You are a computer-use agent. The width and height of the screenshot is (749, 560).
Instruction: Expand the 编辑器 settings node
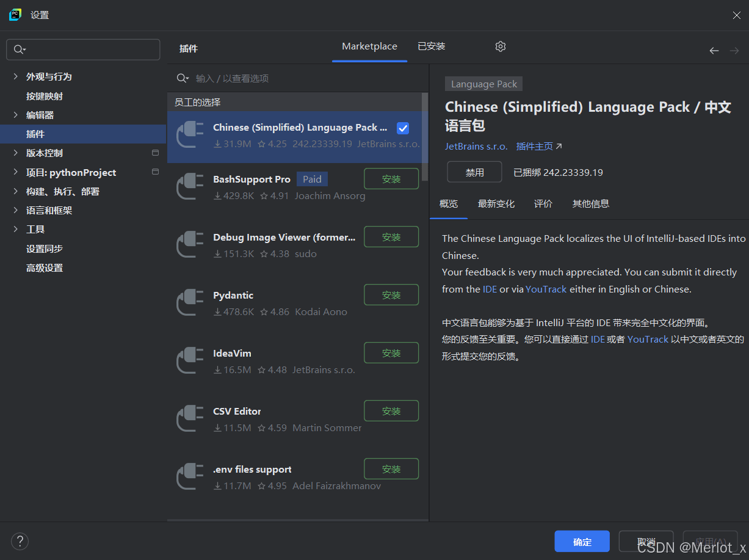click(x=16, y=115)
